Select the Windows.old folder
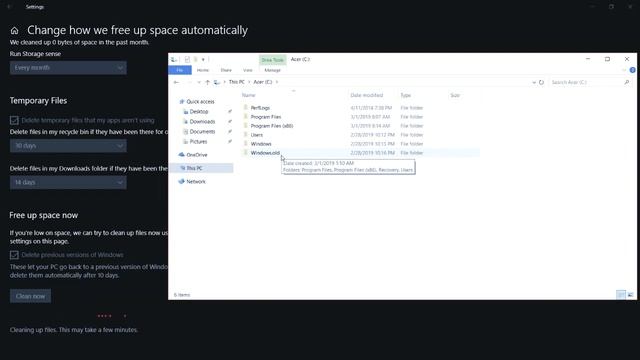The height and width of the screenshot is (360, 640). coord(265,153)
